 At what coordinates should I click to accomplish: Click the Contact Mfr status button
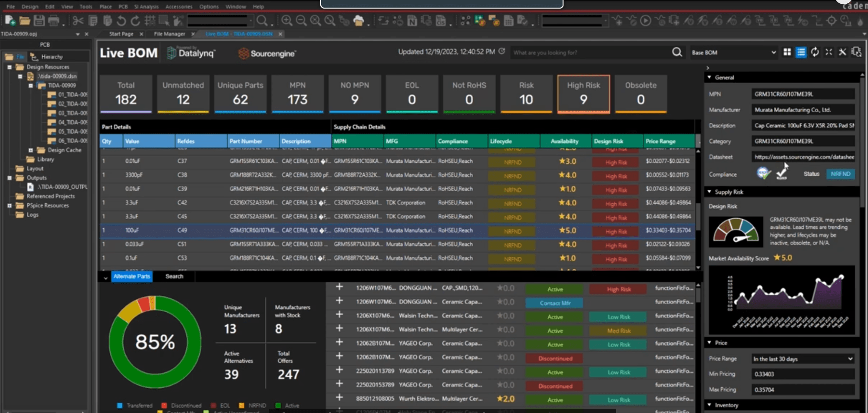(554, 303)
